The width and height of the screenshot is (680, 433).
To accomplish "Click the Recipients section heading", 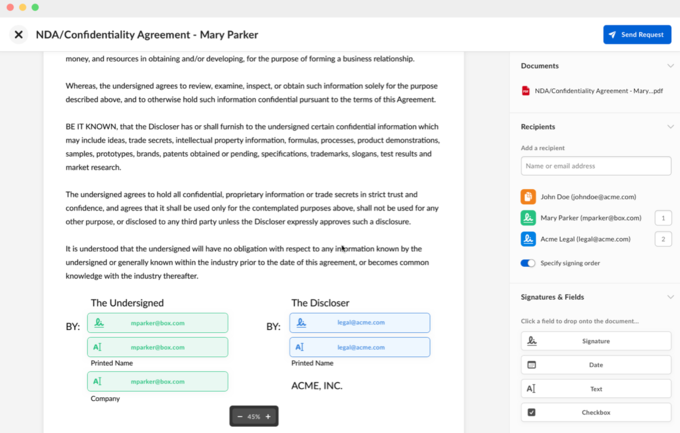I will tap(538, 127).
